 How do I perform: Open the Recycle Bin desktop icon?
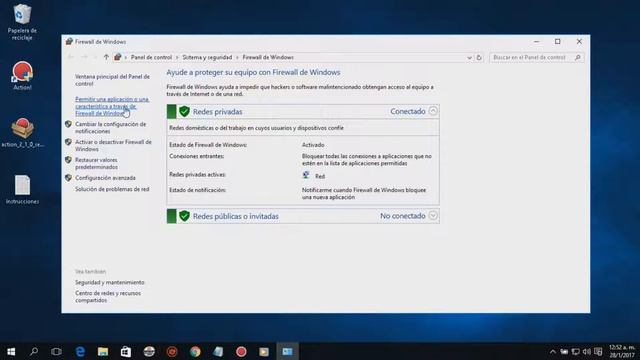point(22,22)
